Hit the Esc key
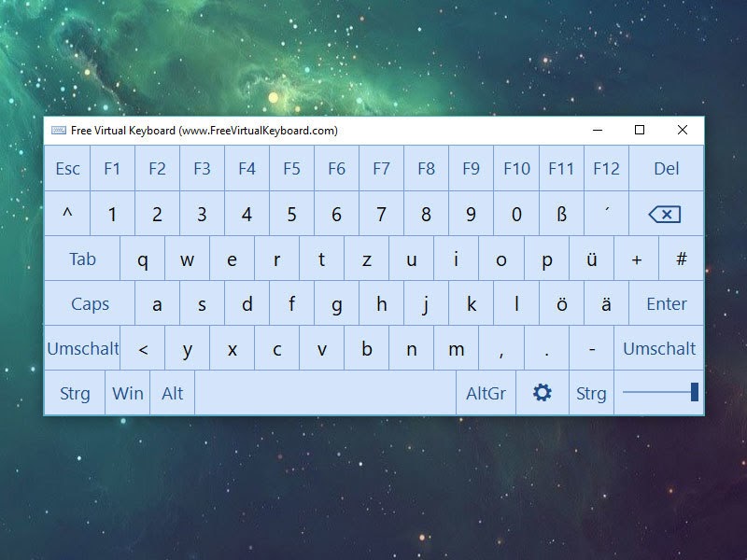747x560 pixels. coord(67,169)
